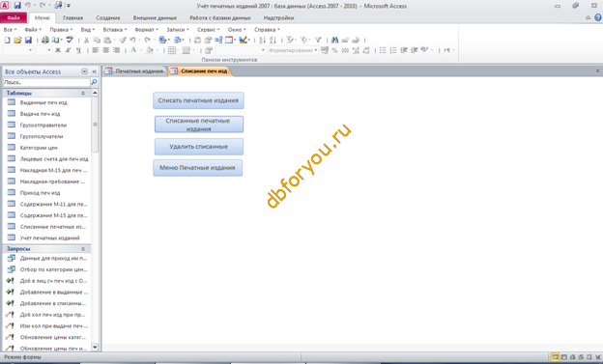Screen dimensions: 603x364
Task: Click the Sort Ascending icon
Action: [262, 40]
